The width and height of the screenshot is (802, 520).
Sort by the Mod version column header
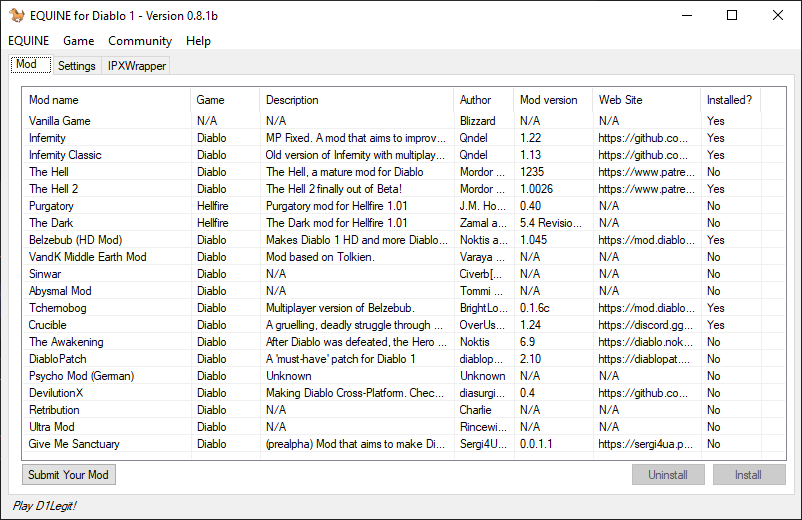[x=553, y=100]
